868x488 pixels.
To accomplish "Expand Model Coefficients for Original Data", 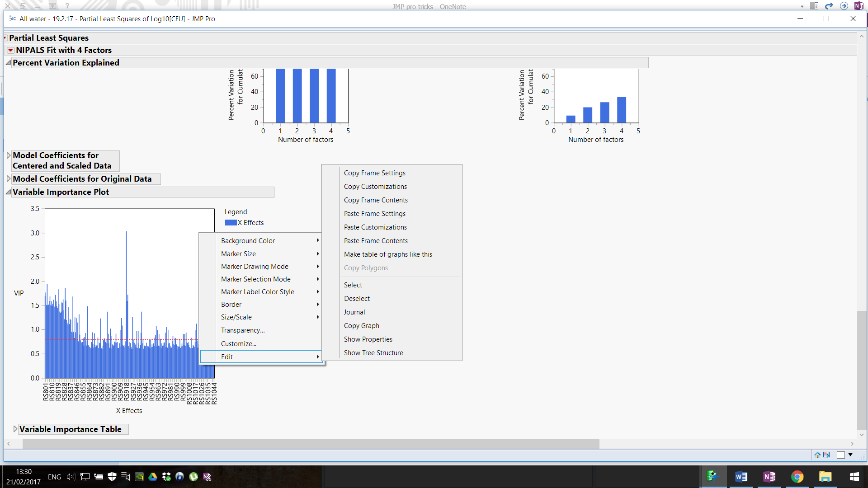I will coord(8,179).
